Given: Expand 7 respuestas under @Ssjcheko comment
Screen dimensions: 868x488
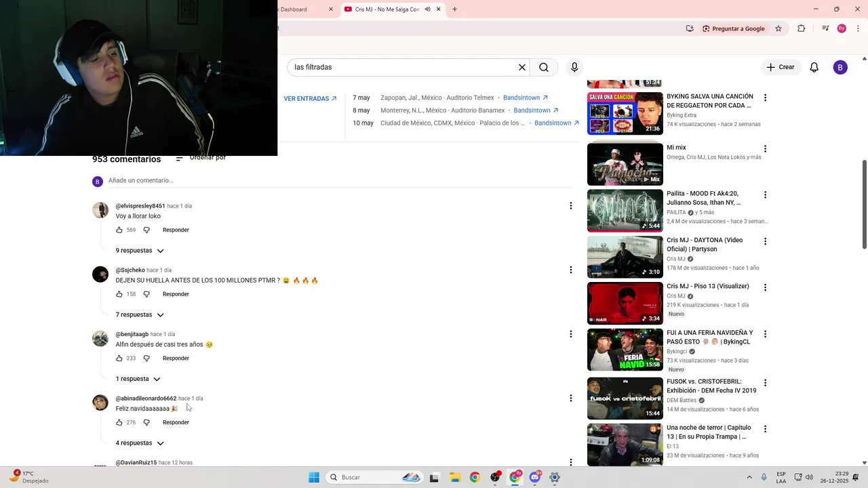Looking at the screenshot, I should [140, 314].
